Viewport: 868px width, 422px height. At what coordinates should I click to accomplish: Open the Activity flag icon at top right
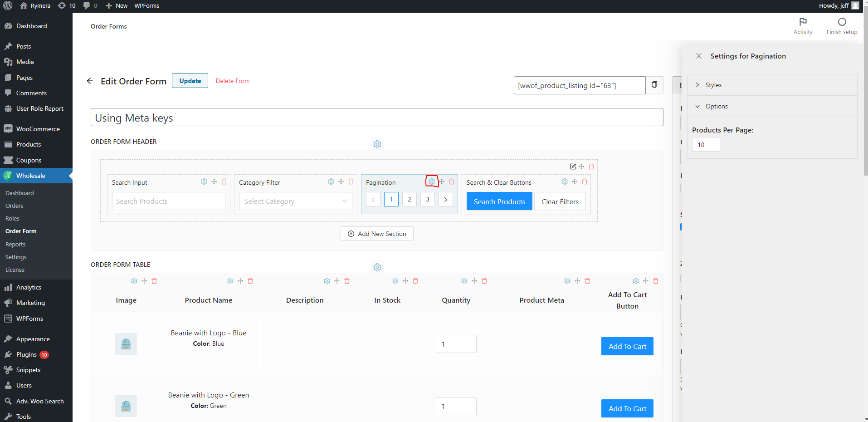tap(803, 22)
